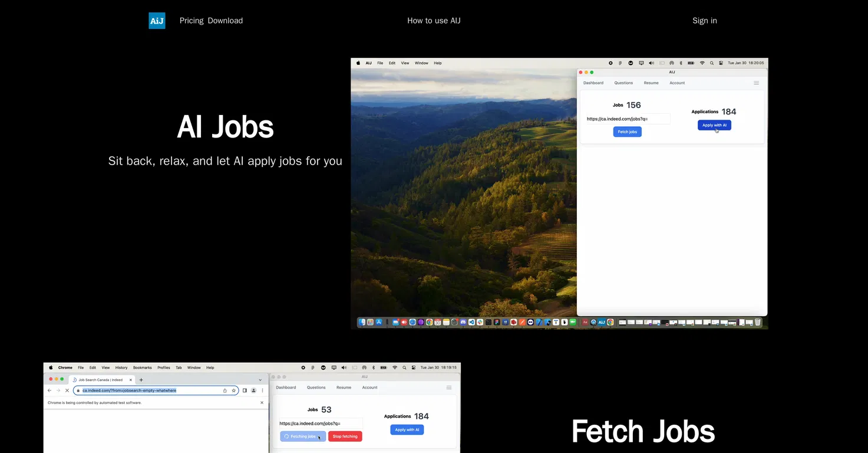Stop page loading with the toolbar X
868x453 pixels.
(67, 390)
